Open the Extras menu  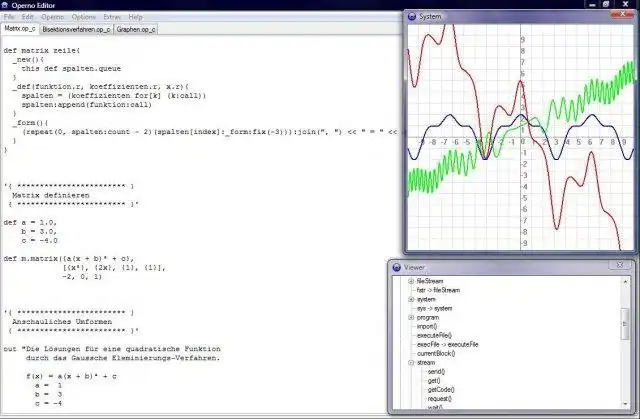coord(112,17)
